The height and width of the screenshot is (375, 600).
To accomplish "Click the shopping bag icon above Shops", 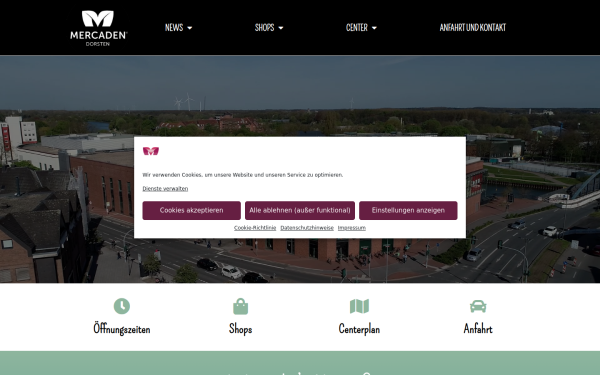I will [240, 306].
